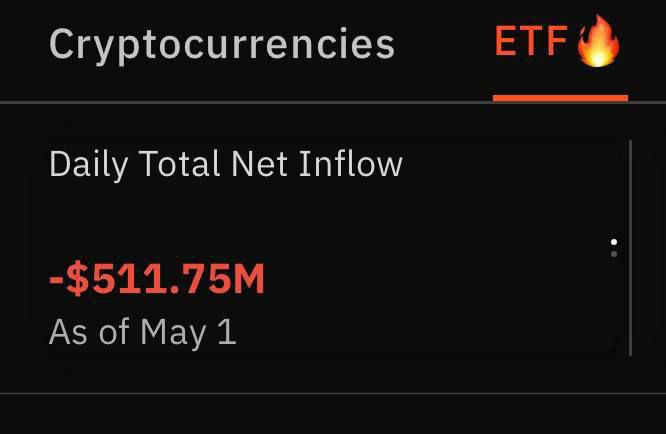
Task: Click the vertical bar right of the card
Action: pyautogui.click(x=630, y=248)
